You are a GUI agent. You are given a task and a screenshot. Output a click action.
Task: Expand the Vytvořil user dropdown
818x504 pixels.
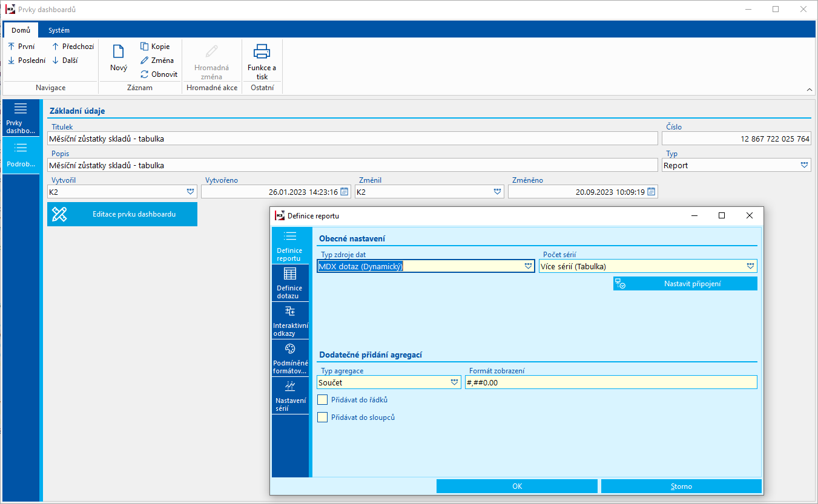tap(191, 192)
